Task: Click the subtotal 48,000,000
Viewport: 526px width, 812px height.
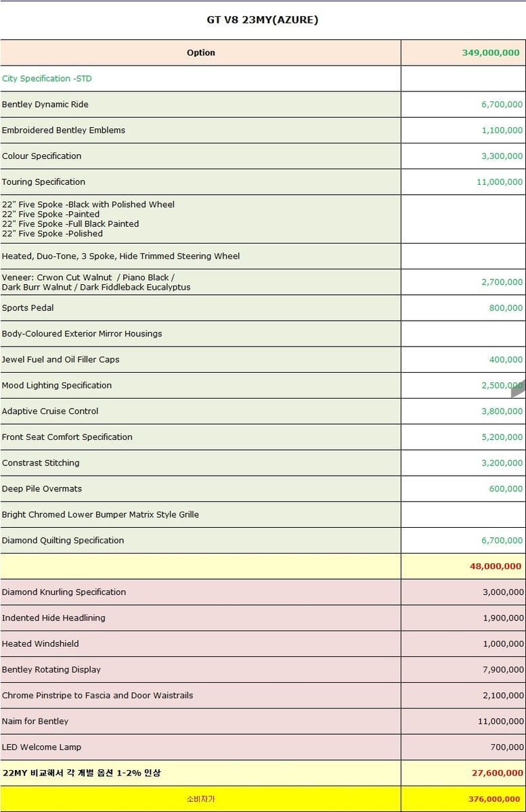Action: coord(496,566)
